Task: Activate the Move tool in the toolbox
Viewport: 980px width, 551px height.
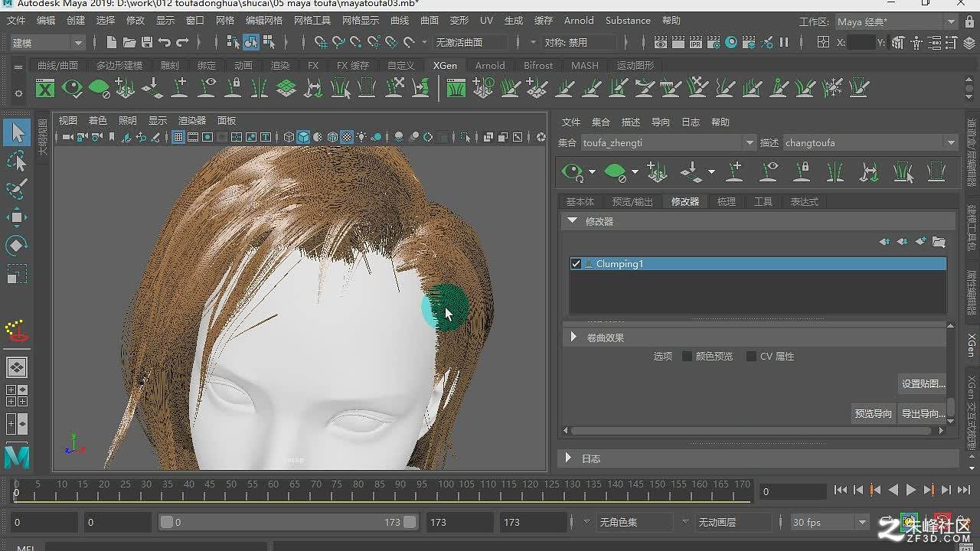Action: click(x=17, y=217)
